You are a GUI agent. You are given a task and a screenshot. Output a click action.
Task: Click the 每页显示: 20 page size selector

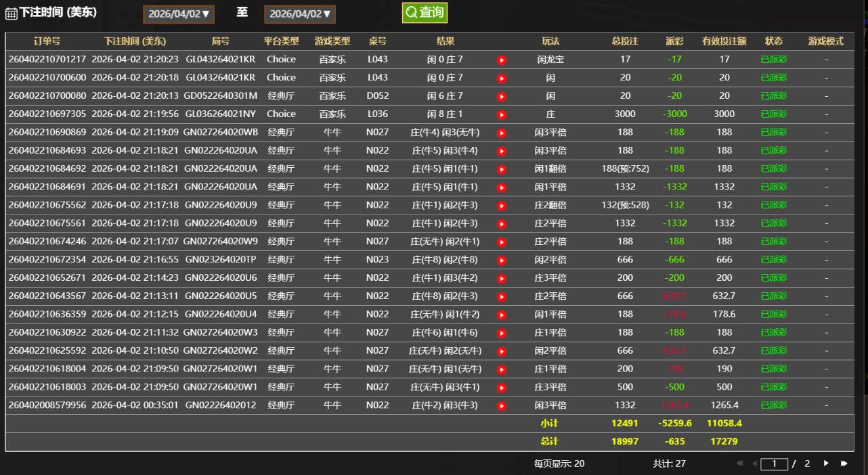point(559,463)
